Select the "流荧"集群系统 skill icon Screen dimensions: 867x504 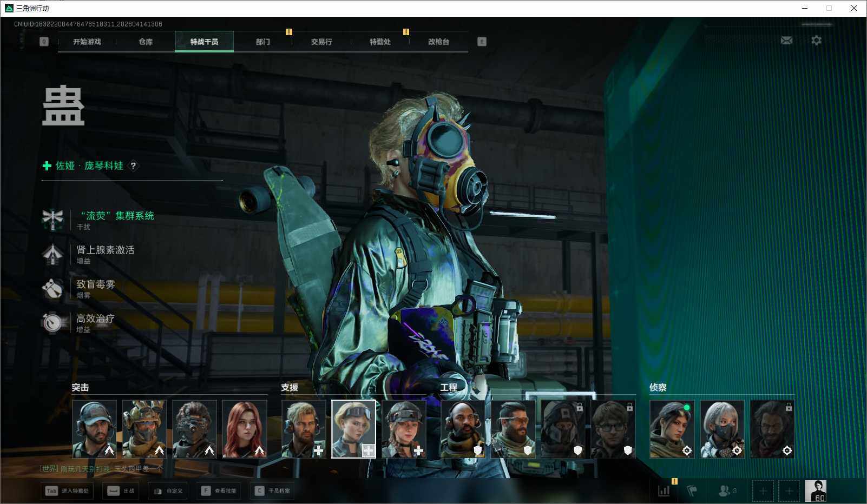click(x=53, y=220)
